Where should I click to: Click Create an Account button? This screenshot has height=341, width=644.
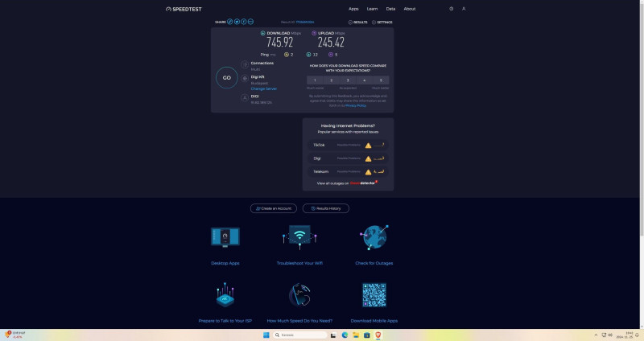274,208
